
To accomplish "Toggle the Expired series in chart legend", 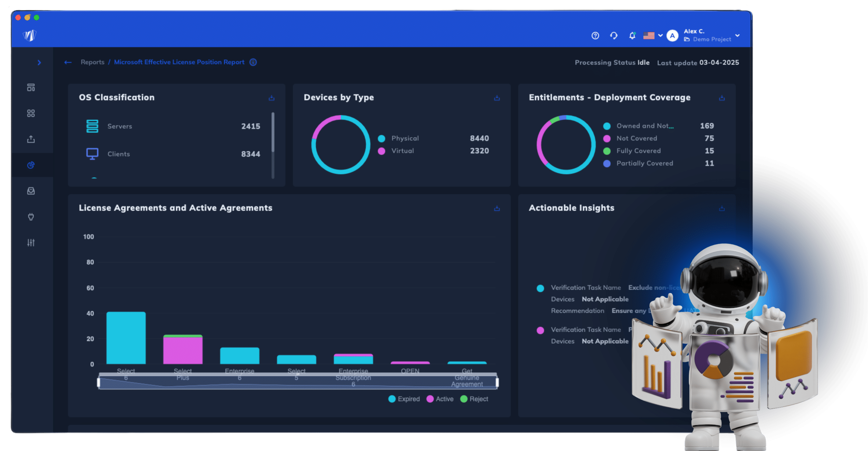I will [x=404, y=399].
